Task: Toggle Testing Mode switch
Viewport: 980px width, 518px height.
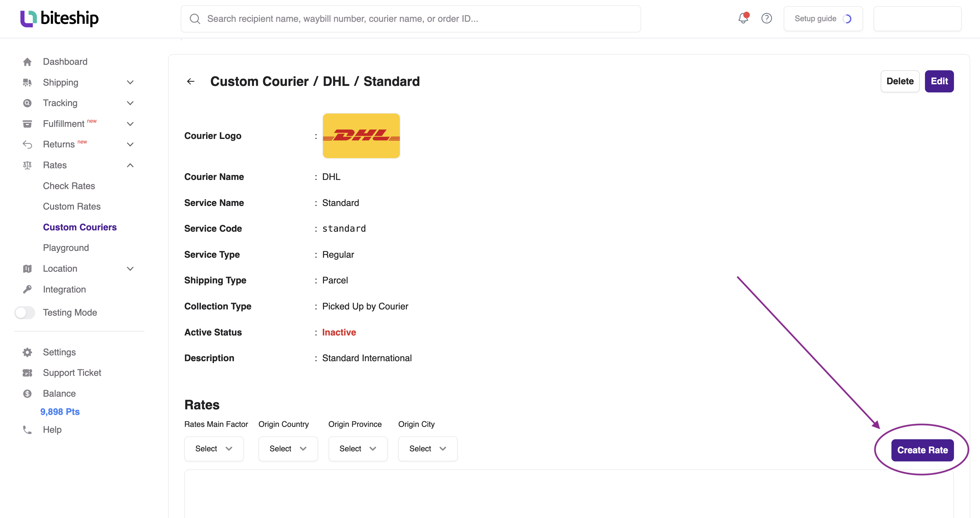Action: point(25,313)
